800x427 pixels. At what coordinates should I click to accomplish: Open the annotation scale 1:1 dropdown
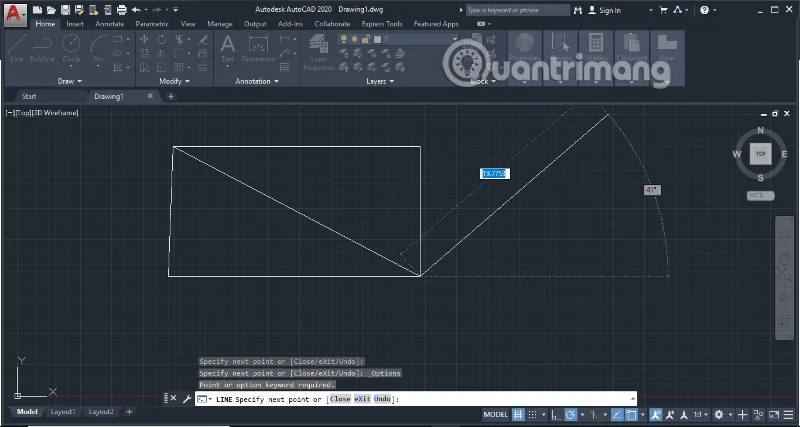coord(701,414)
